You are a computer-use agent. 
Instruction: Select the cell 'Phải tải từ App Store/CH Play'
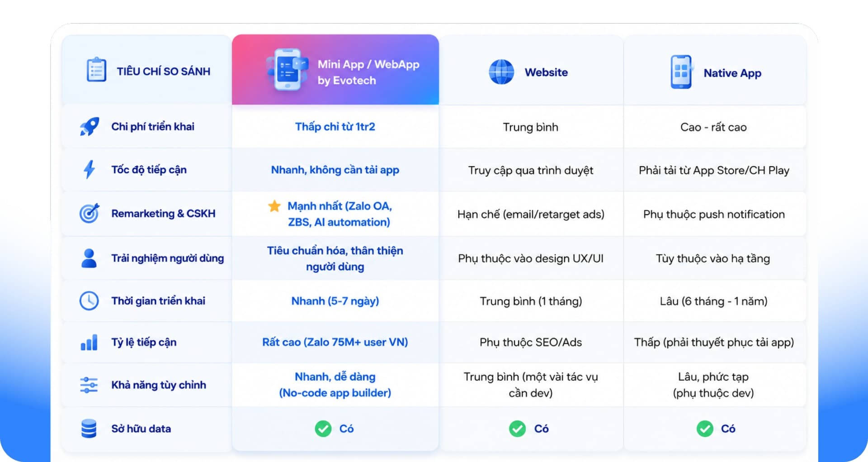714,171
